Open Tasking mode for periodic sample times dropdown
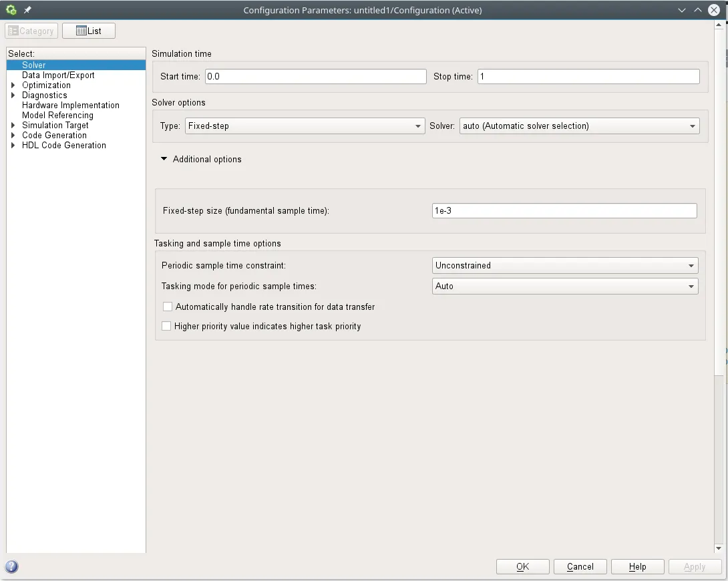This screenshot has height=581, width=728. point(565,286)
